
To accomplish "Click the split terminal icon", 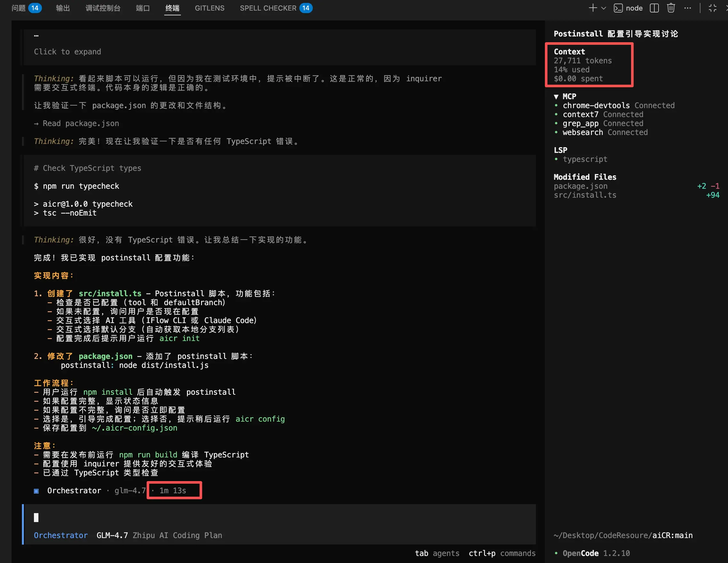I will (x=654, y=8).
